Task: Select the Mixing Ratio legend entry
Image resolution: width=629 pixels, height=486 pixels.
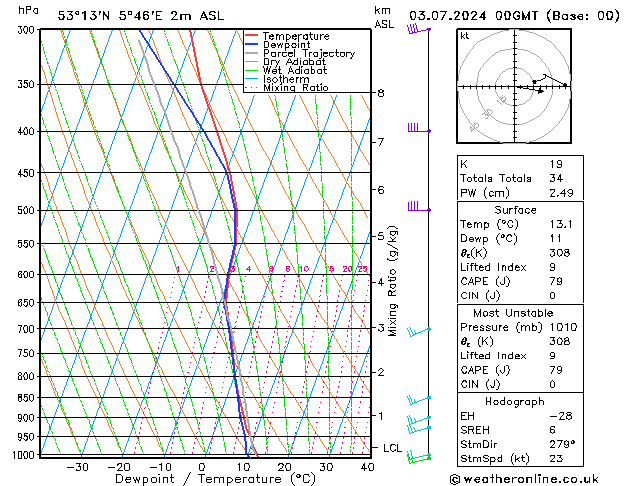Action: [x=295, y=87]
